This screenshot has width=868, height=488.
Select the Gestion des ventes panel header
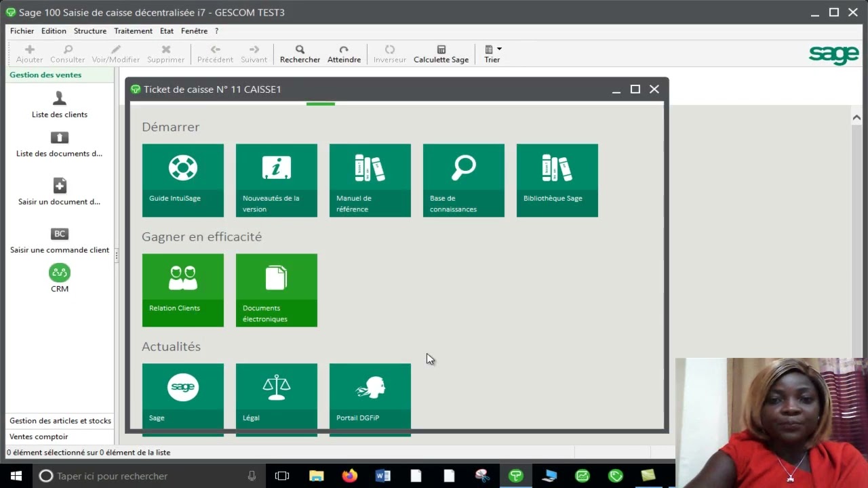click(x=60, y=75)
